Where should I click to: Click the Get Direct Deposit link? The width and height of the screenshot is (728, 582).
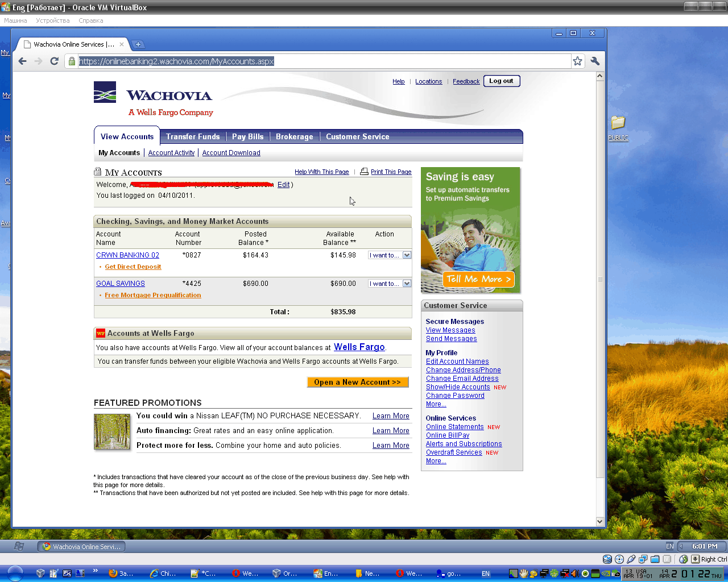tap(133, 267)
